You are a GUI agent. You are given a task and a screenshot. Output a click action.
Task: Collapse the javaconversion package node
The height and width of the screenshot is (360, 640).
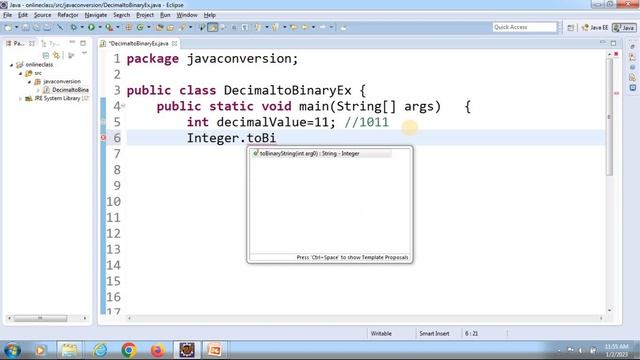pos(29,82)
